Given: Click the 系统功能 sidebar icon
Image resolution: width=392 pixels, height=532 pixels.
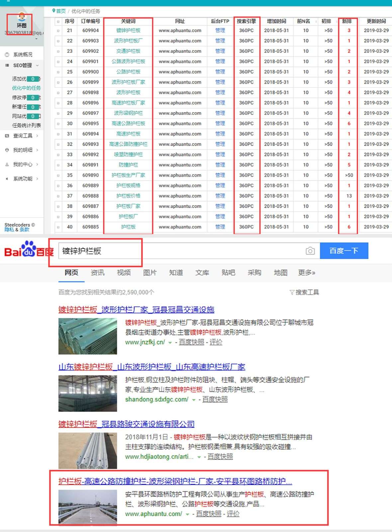Looking at the screenshot, I should pyautogui.click(x=7, y=179).
